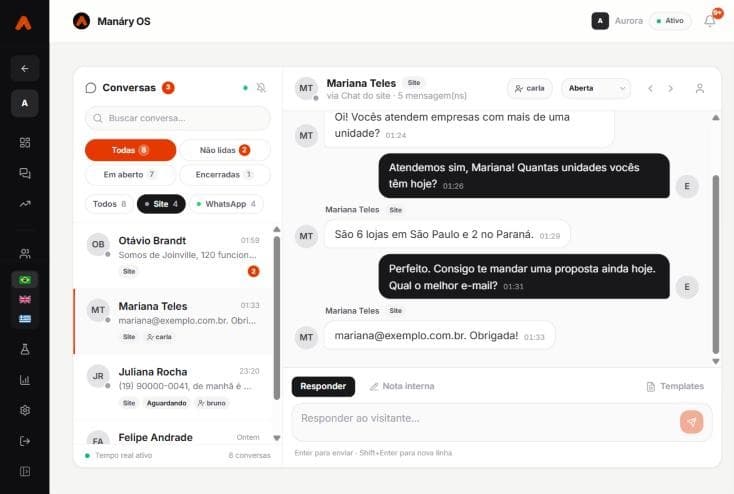Click the unread badge on Otávio Brandt
This screenshot has width=734, height=494.
click(253, 271)
